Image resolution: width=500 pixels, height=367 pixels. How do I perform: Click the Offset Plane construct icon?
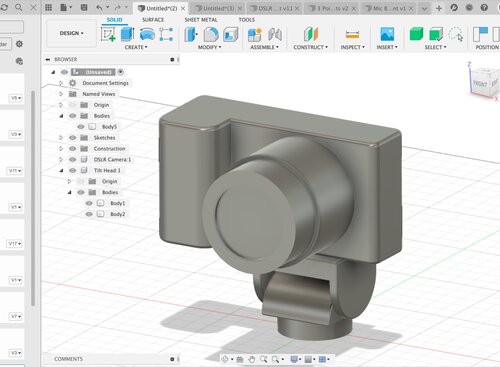pos(311,34)
